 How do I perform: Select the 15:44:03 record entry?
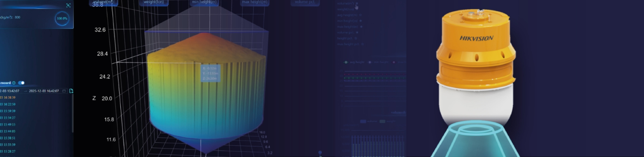(8, 131)
